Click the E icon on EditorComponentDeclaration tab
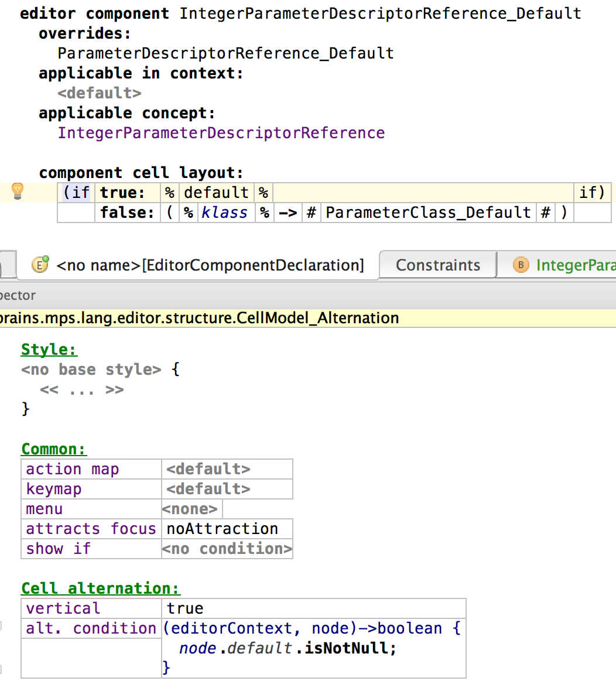 coord(40,265)
